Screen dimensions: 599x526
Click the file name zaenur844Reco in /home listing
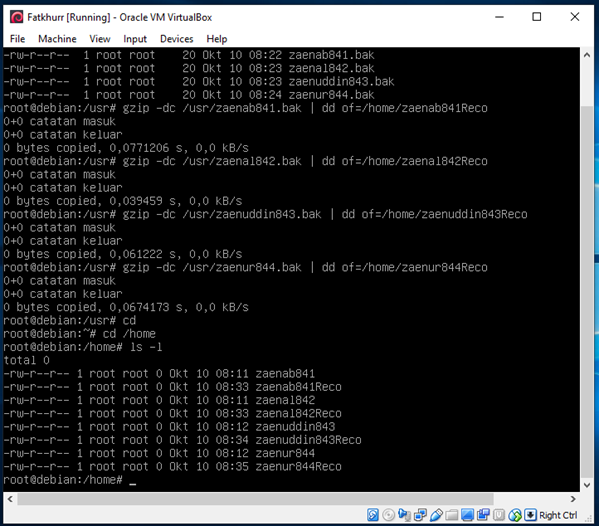(298, 466)
